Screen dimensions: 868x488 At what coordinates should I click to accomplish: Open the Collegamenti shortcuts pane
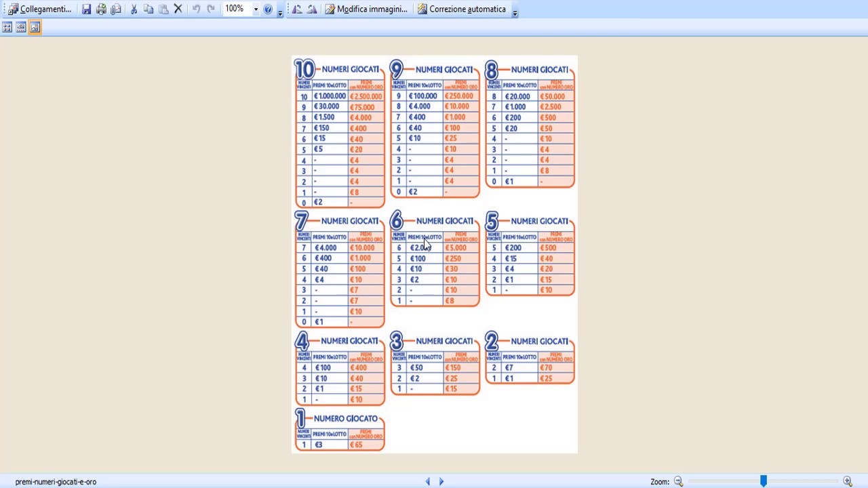click(x=39, y=9)
